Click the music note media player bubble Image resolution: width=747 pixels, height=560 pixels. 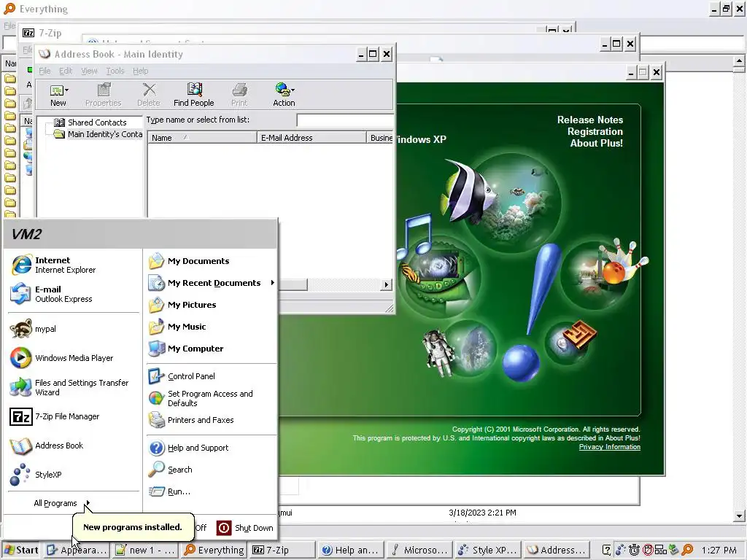coord(438,276)
